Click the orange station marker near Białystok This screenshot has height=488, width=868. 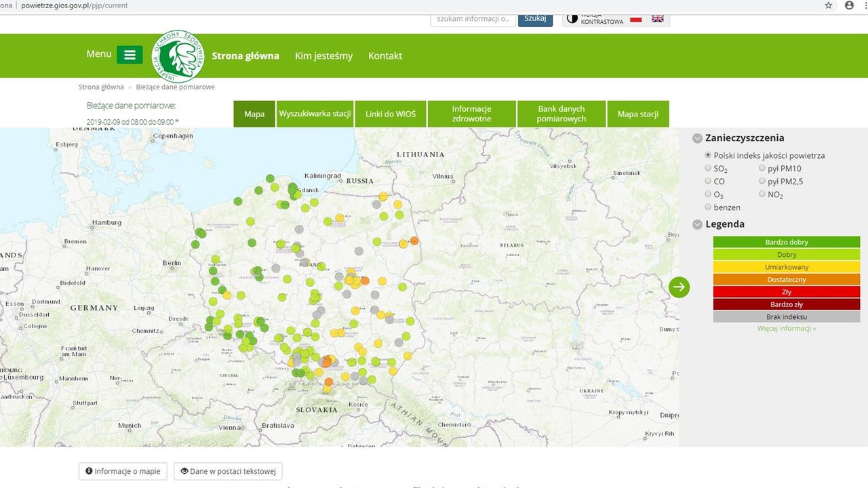414,241
